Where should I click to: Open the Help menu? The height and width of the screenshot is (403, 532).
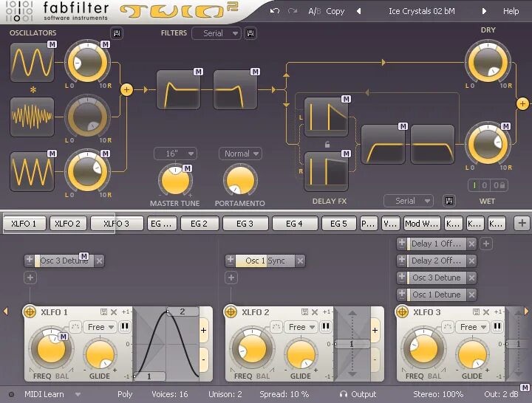[x=511, y=11]
